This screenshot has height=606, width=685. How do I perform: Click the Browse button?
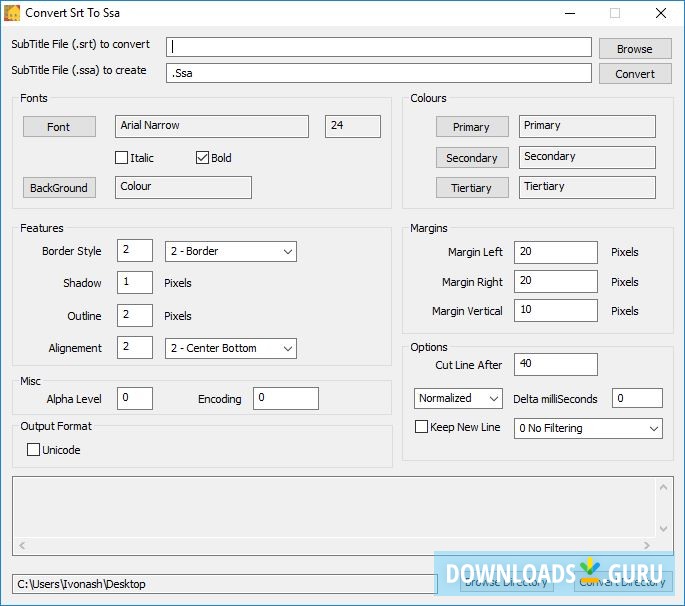(x=635, y=48)
